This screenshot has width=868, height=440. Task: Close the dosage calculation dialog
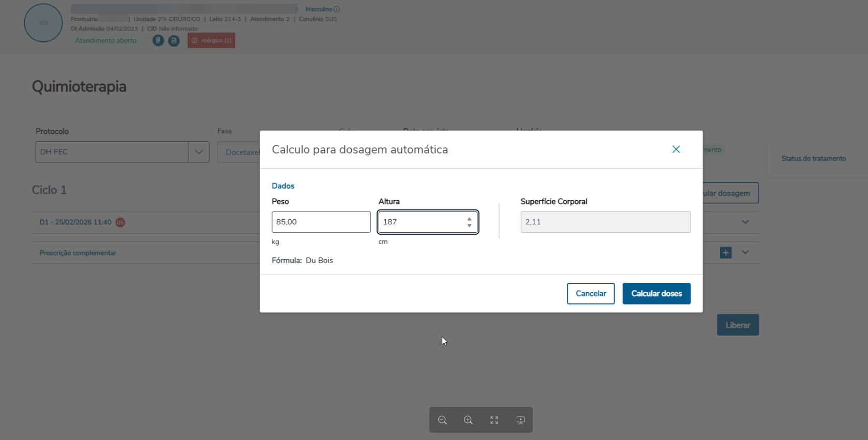(676, 149)
